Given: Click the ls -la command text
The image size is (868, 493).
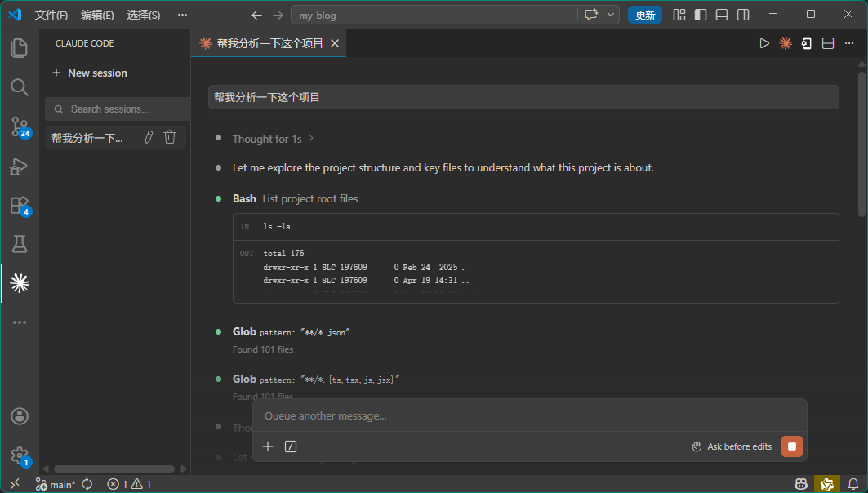Looking at the screenshot, I should 277,226.
